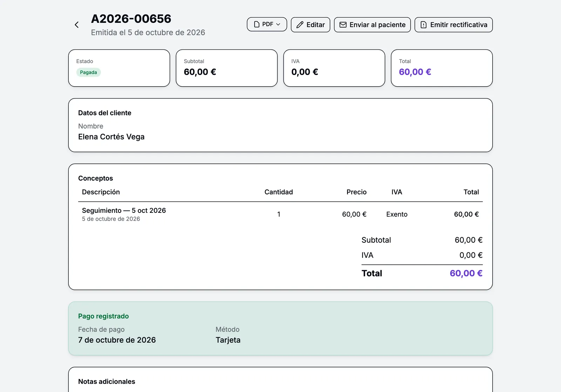Click the 'Datos del cliente' heading
561x392 pixels.
104,113
